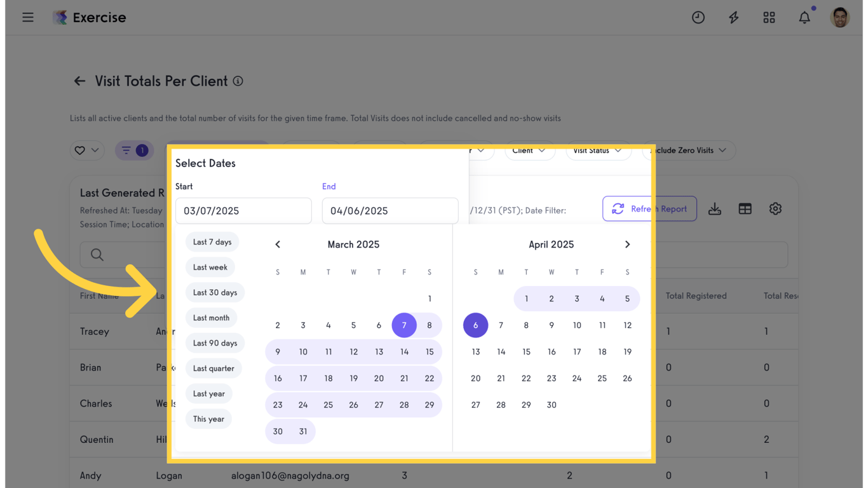The height and width of the screenshot is (488, 868).
Task: View notifications with the bell icon
Action: (x=804, y=17)
